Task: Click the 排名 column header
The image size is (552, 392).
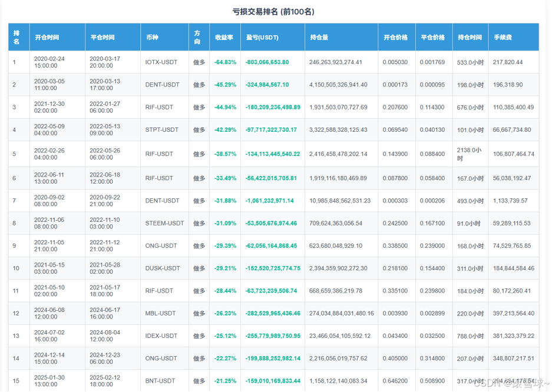Action: click(19, 37)
